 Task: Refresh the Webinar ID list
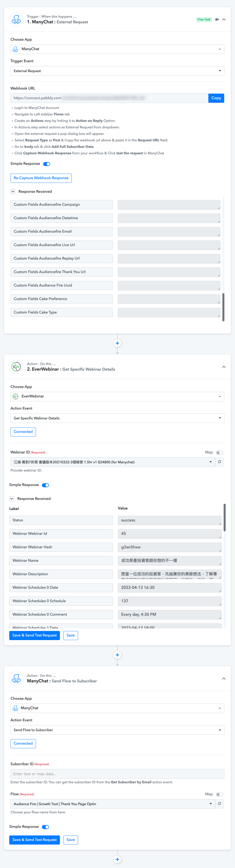pyautogui.click(x=219, y=462)
